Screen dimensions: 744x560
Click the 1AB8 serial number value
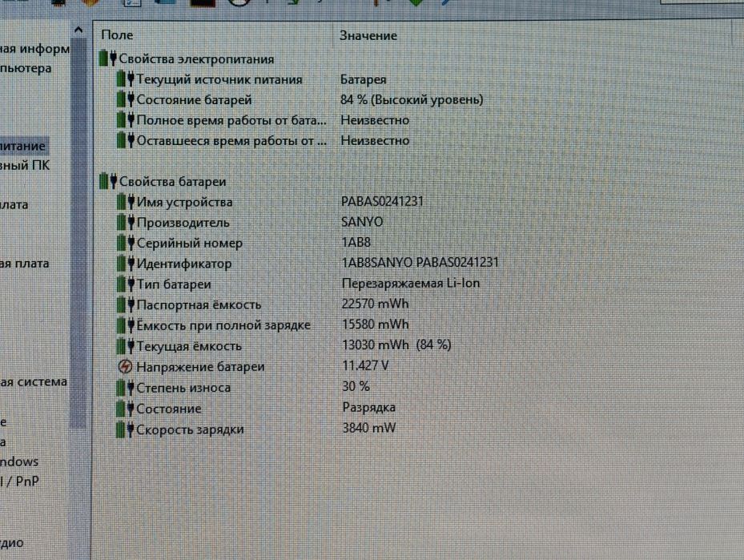tap(356, 242)
